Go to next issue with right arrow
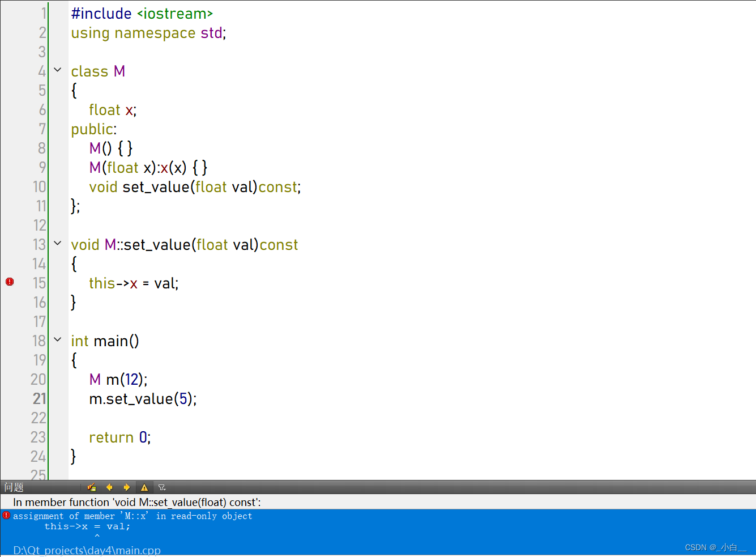 point(126,487)
